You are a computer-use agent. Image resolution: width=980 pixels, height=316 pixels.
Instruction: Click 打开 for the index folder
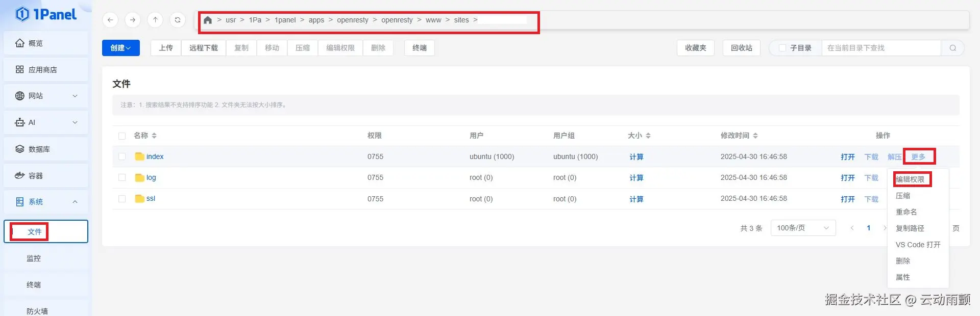click(x=848, y=157)
